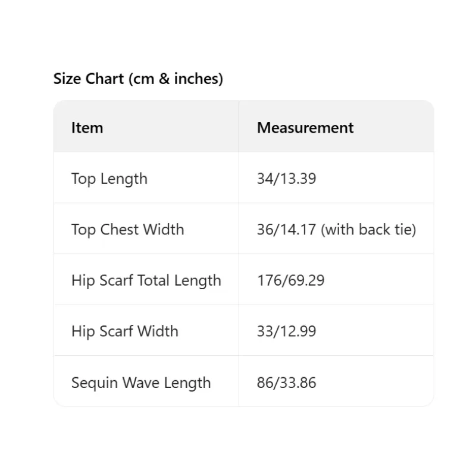This screenshot has height=476, width=476.
Task: Click the "with back tie" note
Action: point(369,230)
